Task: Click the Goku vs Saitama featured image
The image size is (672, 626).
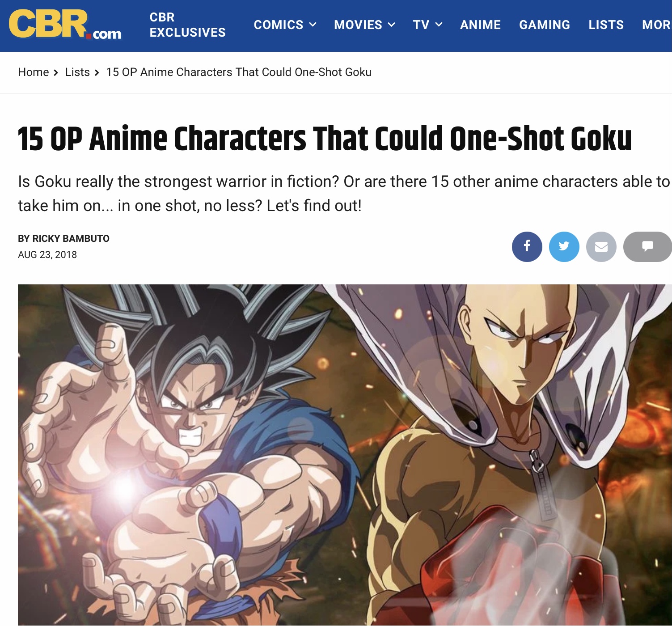Action: pyautogui.click(x=345, y=455)
